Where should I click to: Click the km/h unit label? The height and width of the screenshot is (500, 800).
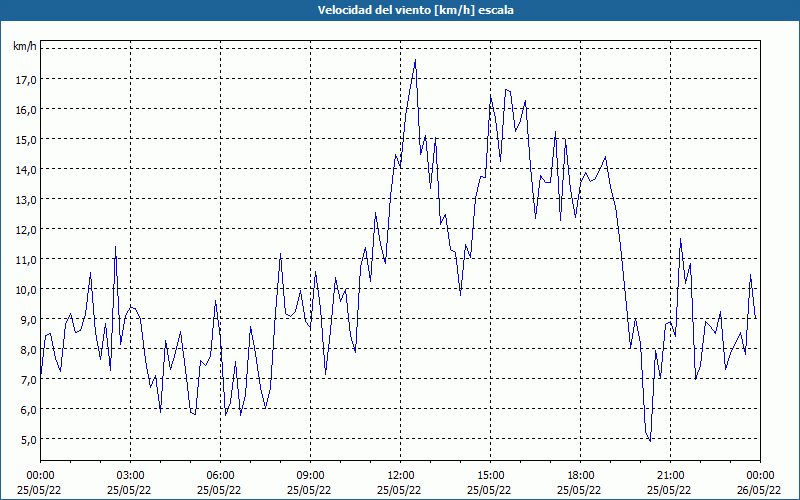click(25, 46)
